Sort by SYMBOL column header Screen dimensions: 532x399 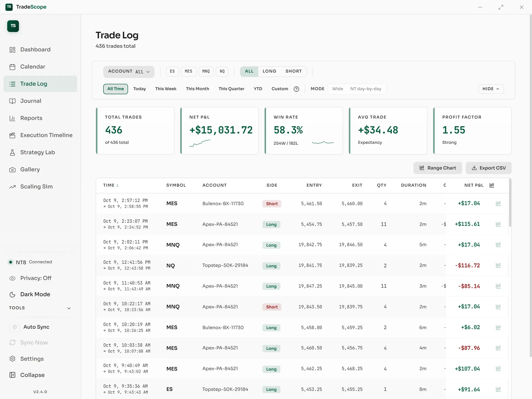[x=176, y=185]
